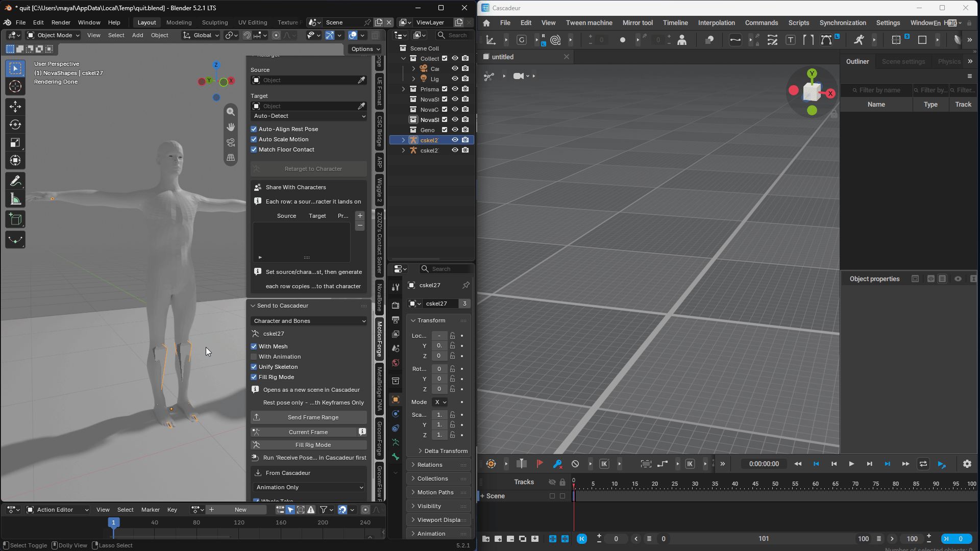
Task: Pin the cskel27 properties panel
Action: point(465,285)
